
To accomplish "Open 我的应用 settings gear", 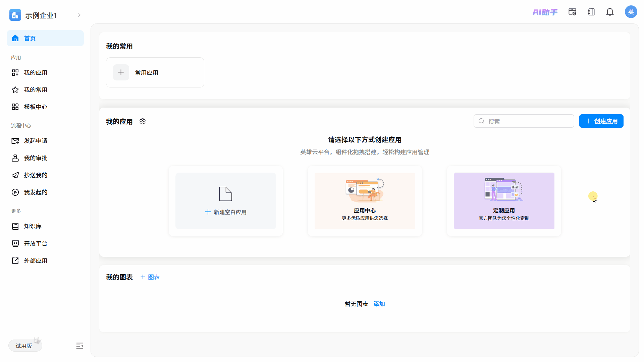I will [x=143, y=121].
